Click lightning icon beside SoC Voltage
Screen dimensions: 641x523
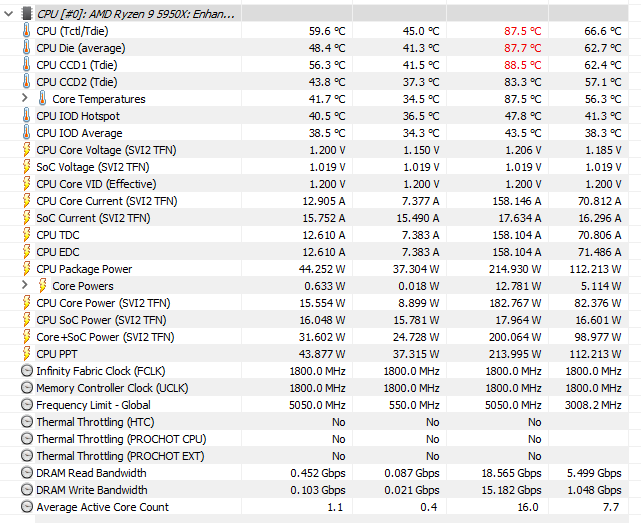(x=27, y=167)
